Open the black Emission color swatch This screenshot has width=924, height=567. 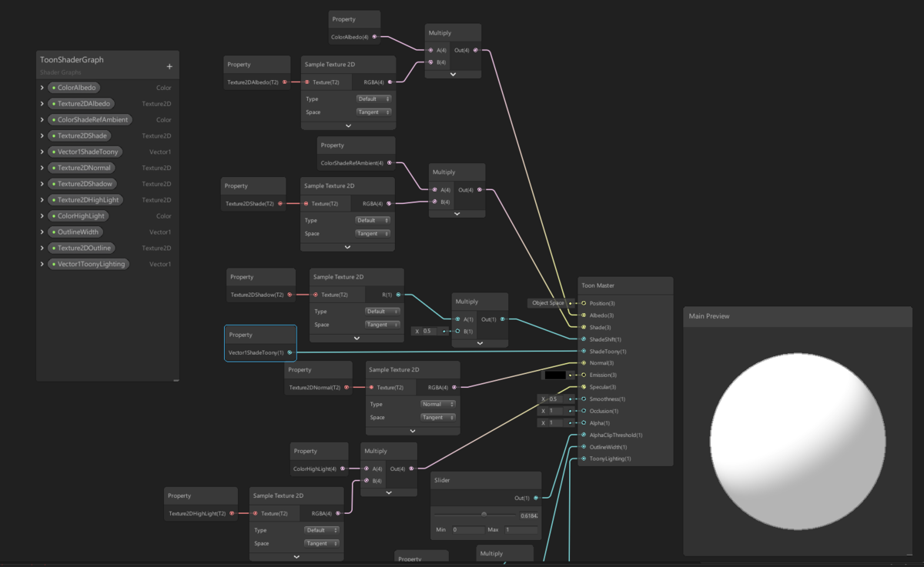(555, 375)
